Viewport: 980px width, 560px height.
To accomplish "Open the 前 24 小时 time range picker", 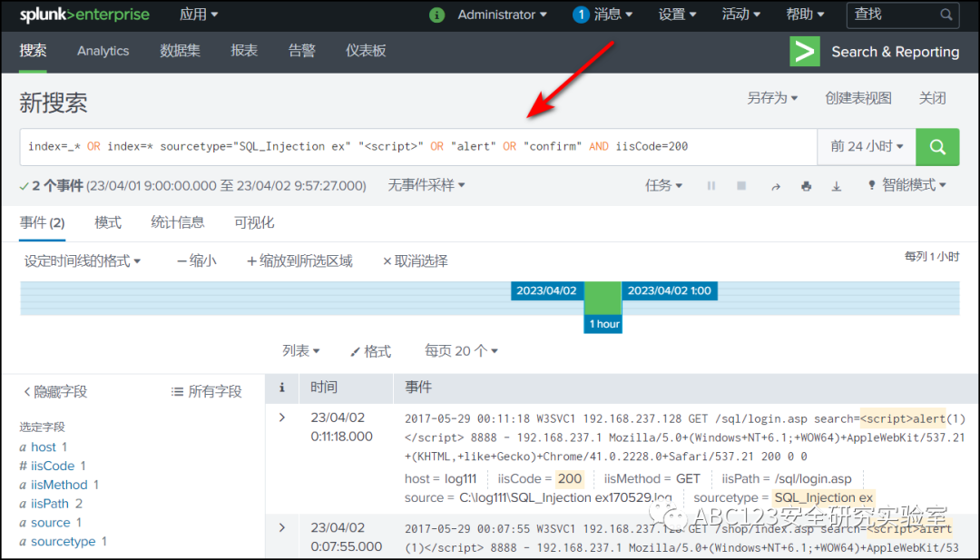I will click(x=867, y=147).
